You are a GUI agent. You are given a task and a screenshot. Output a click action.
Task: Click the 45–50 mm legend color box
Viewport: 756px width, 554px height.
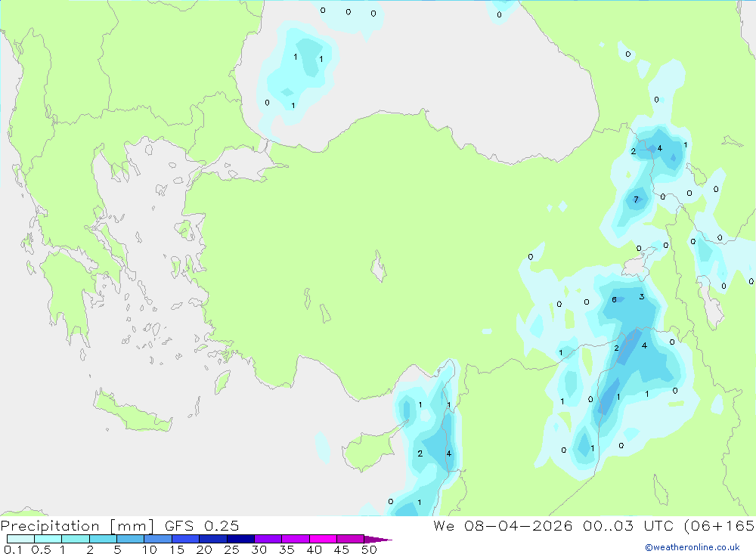click(351, 539)
